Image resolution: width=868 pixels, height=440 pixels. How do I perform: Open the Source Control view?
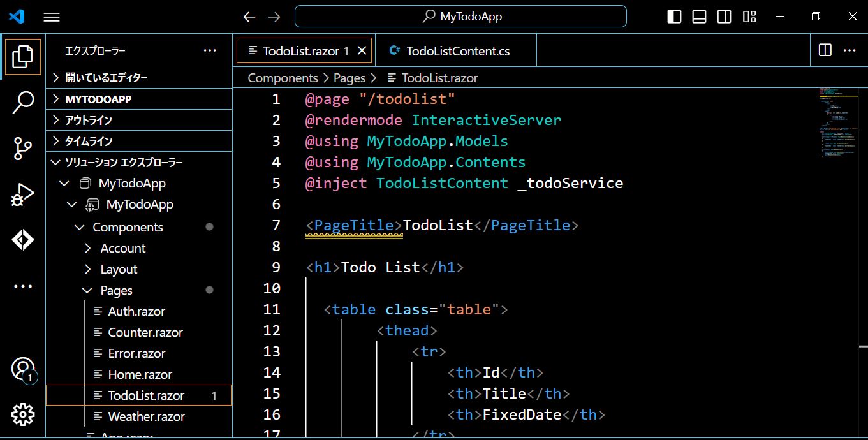(x=22, y=148)
